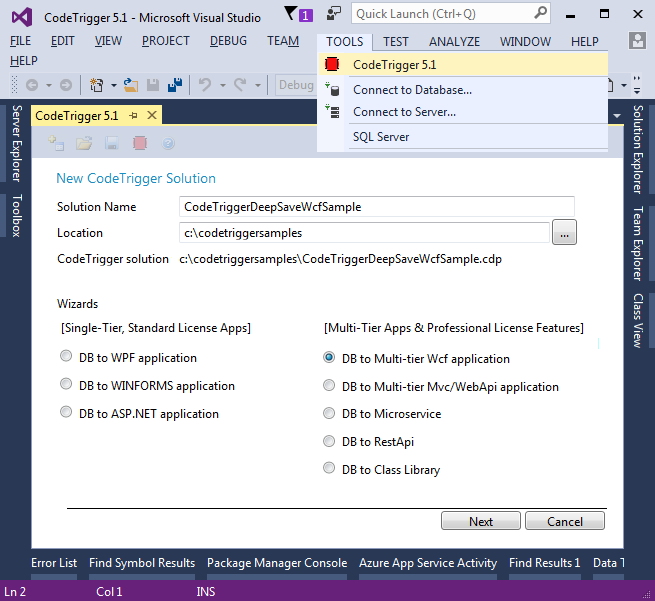The image size is (655, 601).
Task: Click the feedback icon beside Quick Launch
Action: pos(332,13)
